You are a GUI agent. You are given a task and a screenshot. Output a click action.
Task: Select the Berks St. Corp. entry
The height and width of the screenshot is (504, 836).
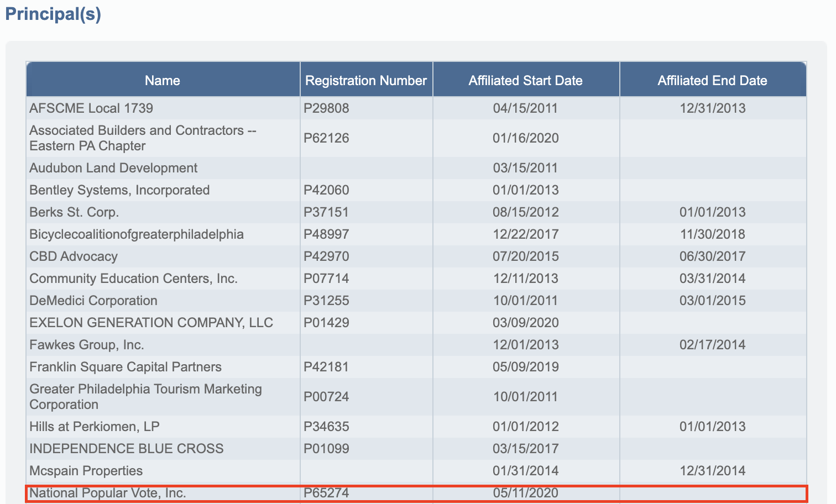click(x=74, y=212)
